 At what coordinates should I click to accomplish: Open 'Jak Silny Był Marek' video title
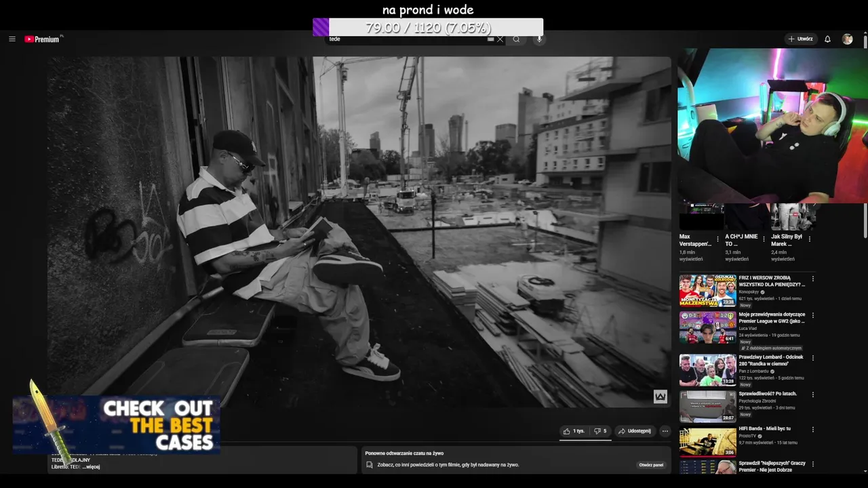tap(787, 240)
